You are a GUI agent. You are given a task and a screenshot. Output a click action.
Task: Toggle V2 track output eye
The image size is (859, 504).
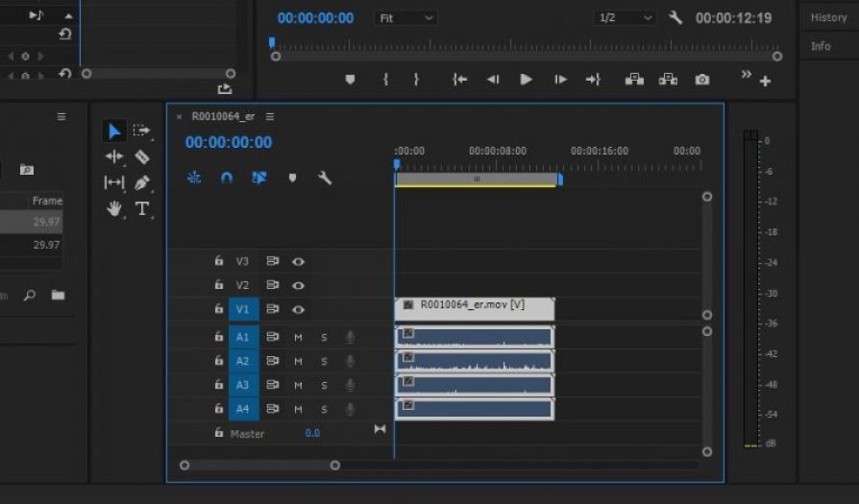[x=298, y=285]
